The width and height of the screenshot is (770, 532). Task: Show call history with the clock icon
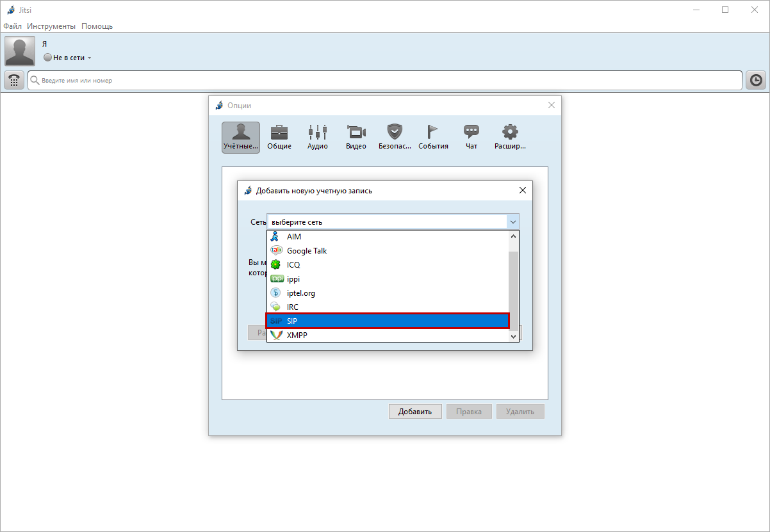[756, 80]
